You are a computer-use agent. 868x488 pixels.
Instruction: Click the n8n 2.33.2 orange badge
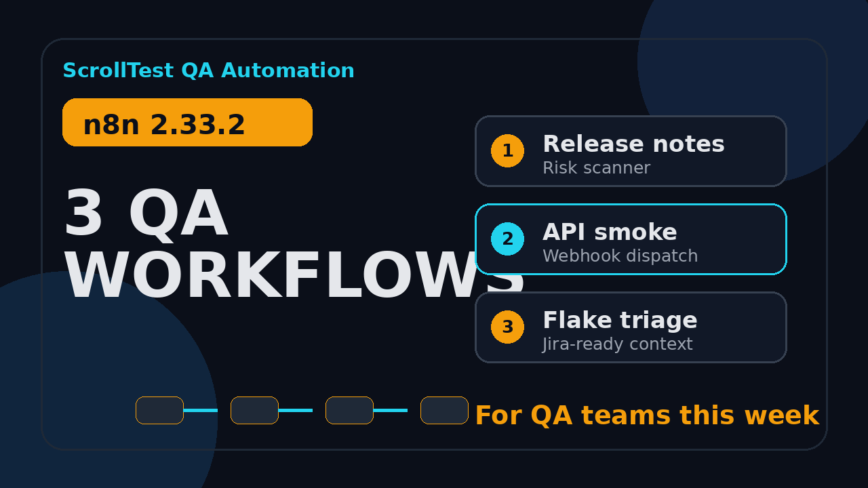(x=187, y=122)
